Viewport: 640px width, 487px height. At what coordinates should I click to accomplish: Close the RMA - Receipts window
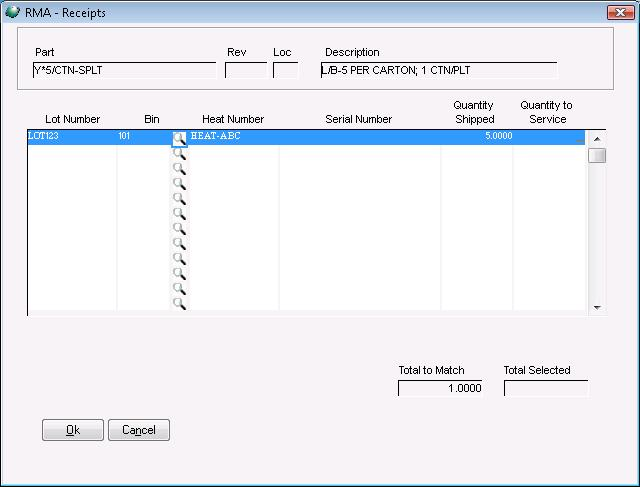(x=620, y=12)
